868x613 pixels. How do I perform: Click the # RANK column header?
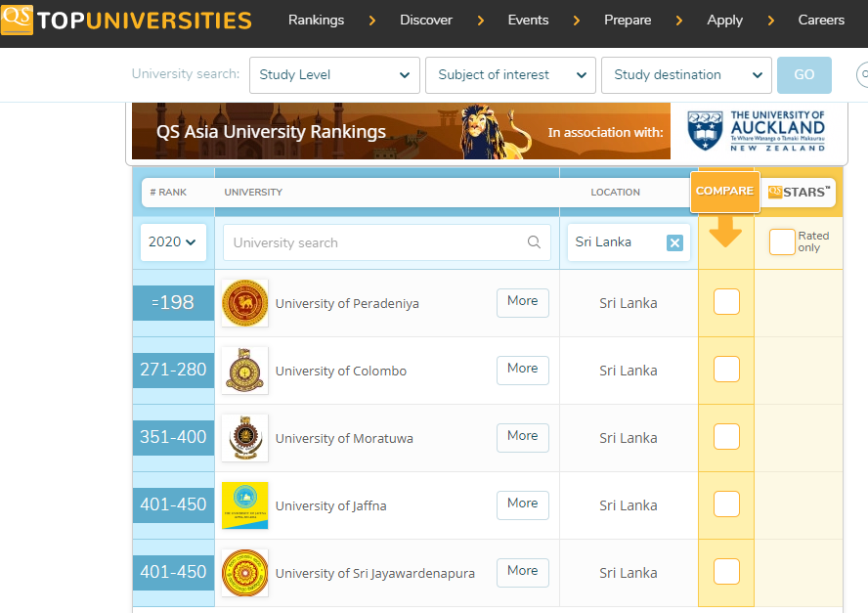tap(168, 193)
